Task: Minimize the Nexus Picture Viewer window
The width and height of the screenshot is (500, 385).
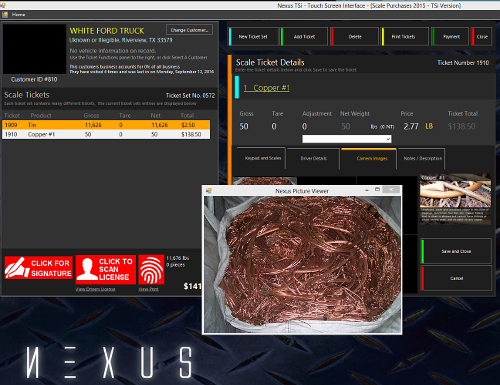Action: tap(367, 190)
